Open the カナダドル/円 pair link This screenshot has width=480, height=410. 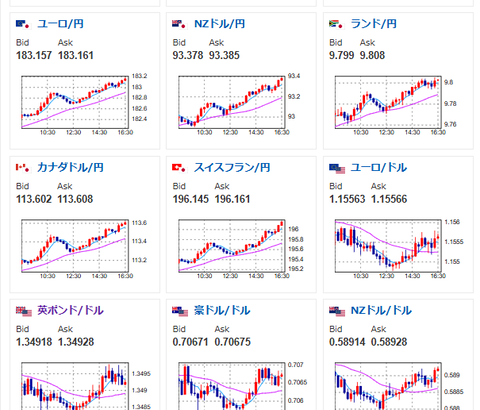[70, 167]
